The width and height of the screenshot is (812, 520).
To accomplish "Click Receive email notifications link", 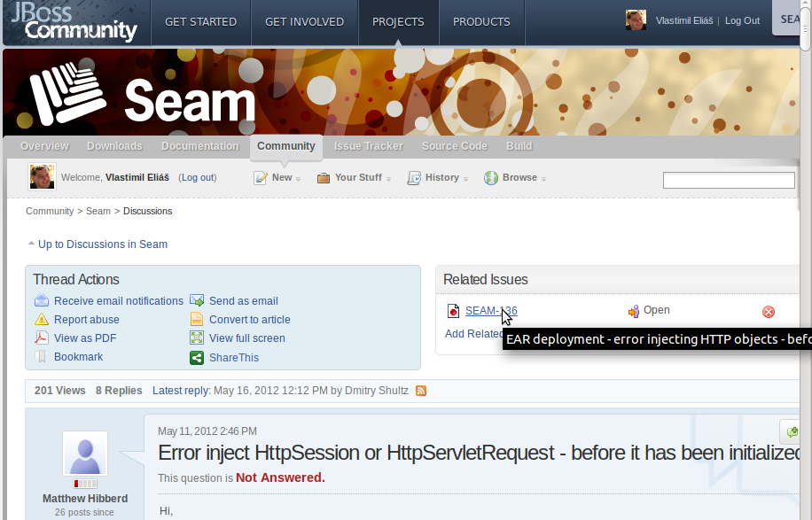I will (x=119, y=301).
